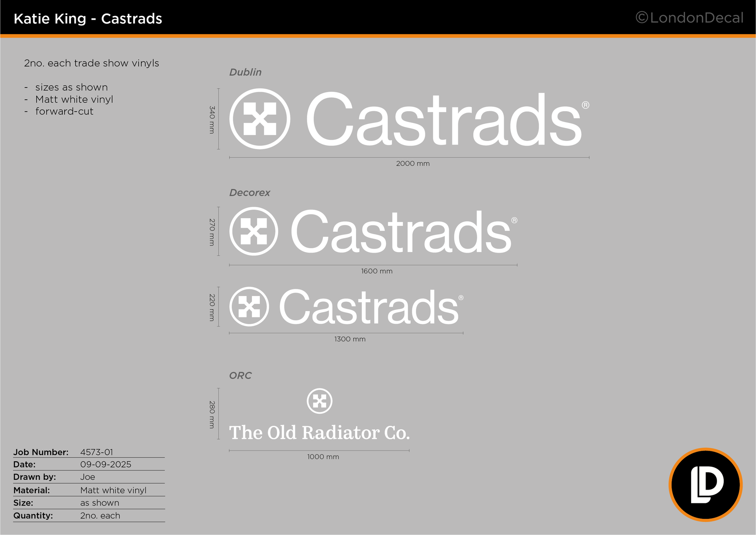
Task: Click the Decorex section label
Action: coord(250,193)
